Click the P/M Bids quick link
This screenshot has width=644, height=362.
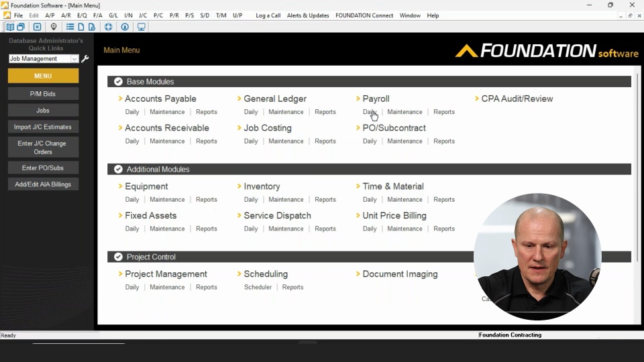(x=43, y=94)
